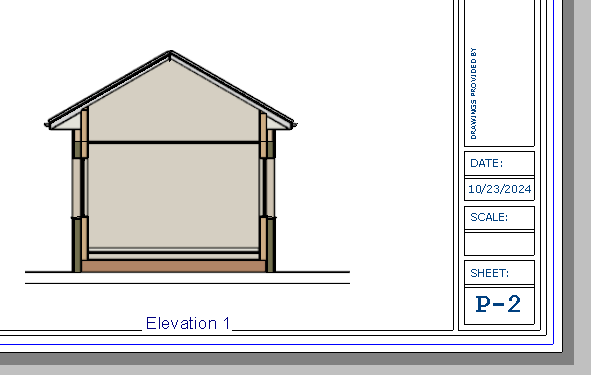Select the right roof slope

[232, 90]
